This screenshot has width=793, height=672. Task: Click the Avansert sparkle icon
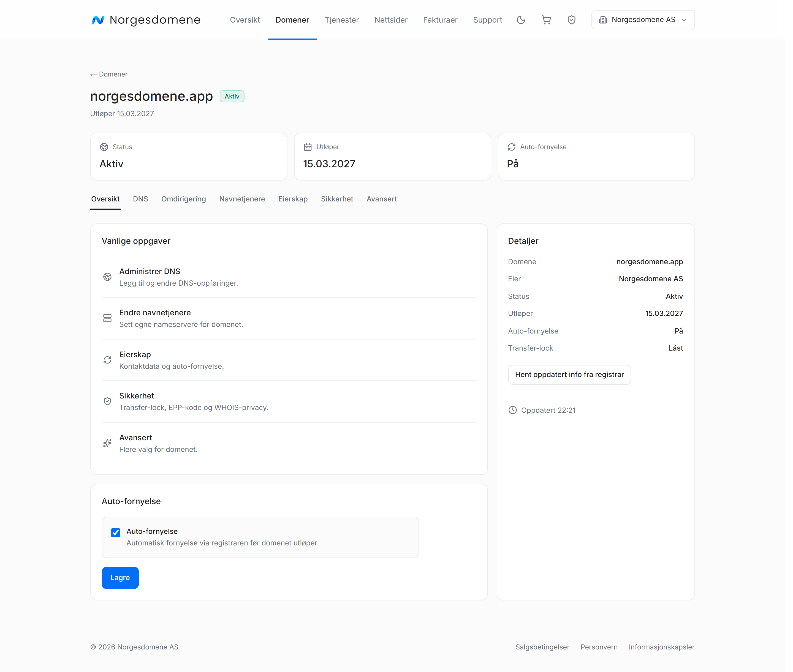107,443
